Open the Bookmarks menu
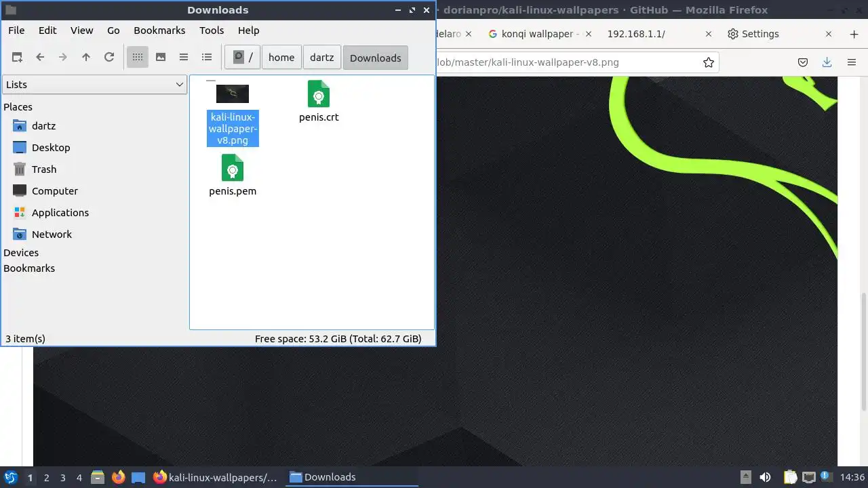The width and height of the screenshot is (868, 488). pos(159,30)
